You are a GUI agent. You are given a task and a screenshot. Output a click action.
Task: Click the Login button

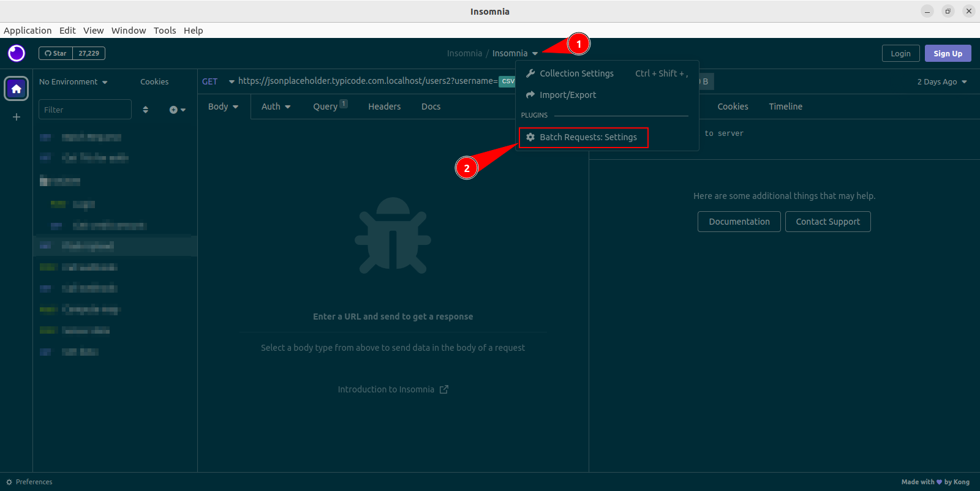click(901, 54)
